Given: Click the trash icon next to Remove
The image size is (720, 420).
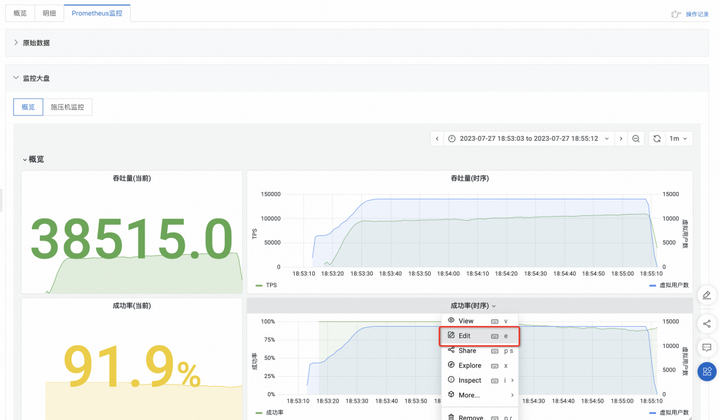Looking at the screenshot, I should click(451, 417).
